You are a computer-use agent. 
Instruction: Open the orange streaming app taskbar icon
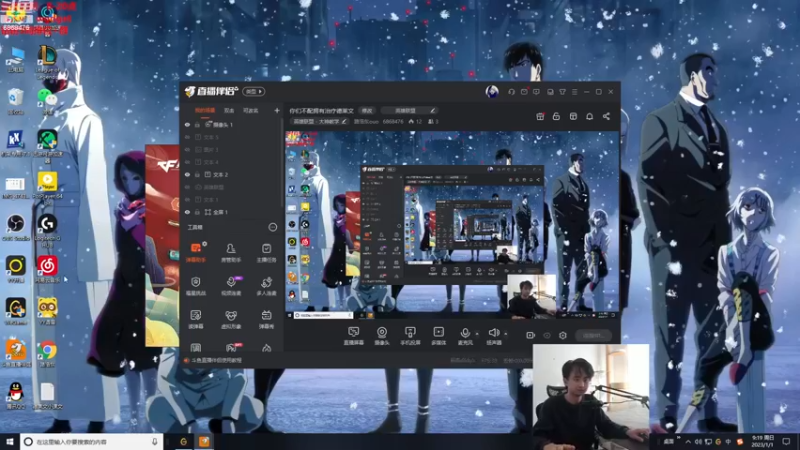204,442
